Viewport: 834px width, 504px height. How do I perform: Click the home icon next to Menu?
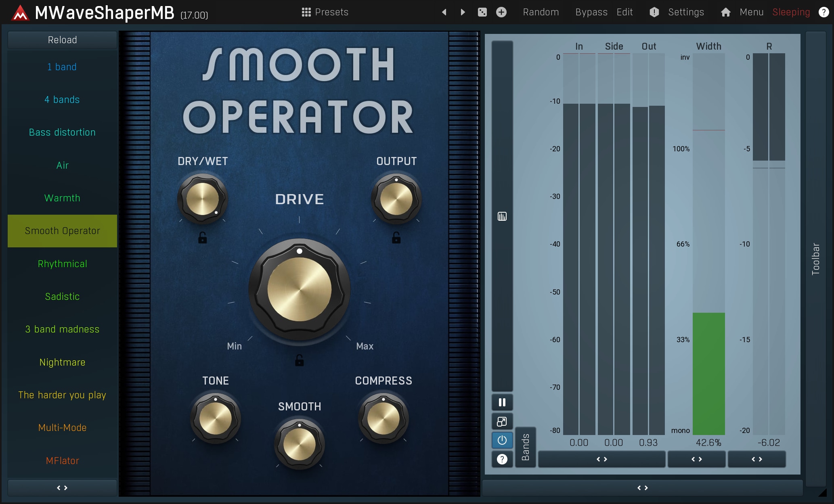(x=725, y=12)
